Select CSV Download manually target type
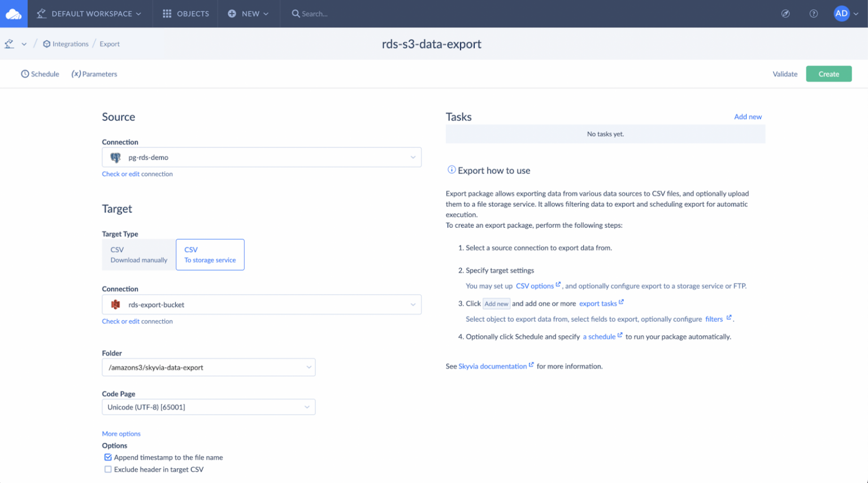Image resolution: width=868 pixels, height=483 pixels. click(x=138, y=254)
